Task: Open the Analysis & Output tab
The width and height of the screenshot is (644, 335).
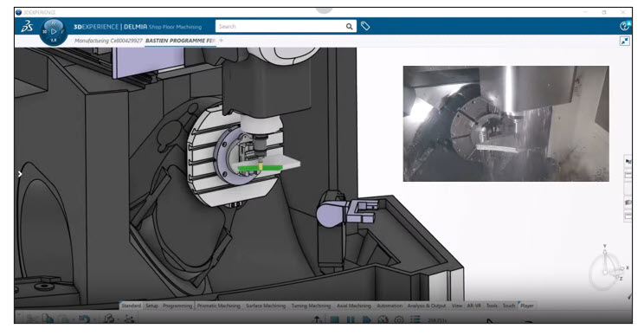Action: [427, 306]
